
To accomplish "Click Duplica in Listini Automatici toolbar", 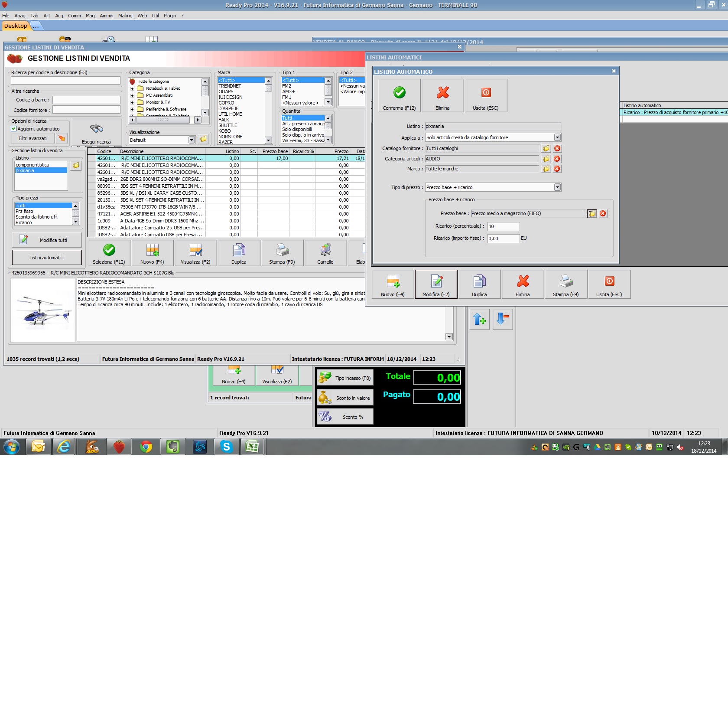I will pos(479,284).
